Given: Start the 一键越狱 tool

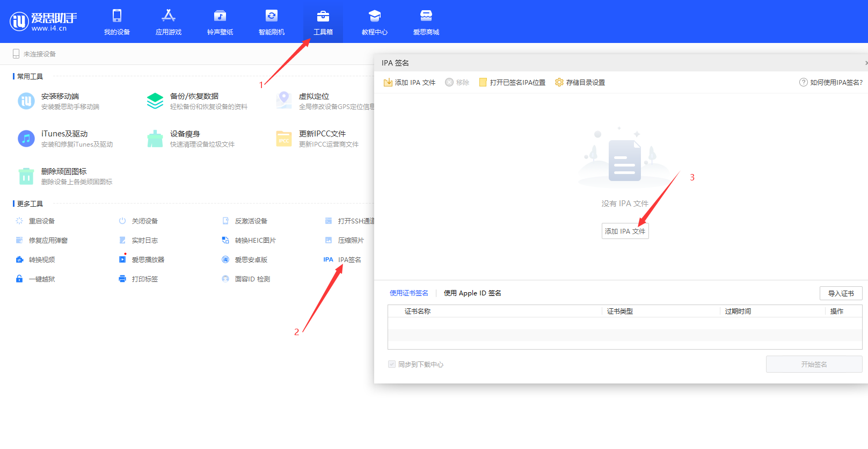Looking at the screenshot, I should tap(35, 279).
